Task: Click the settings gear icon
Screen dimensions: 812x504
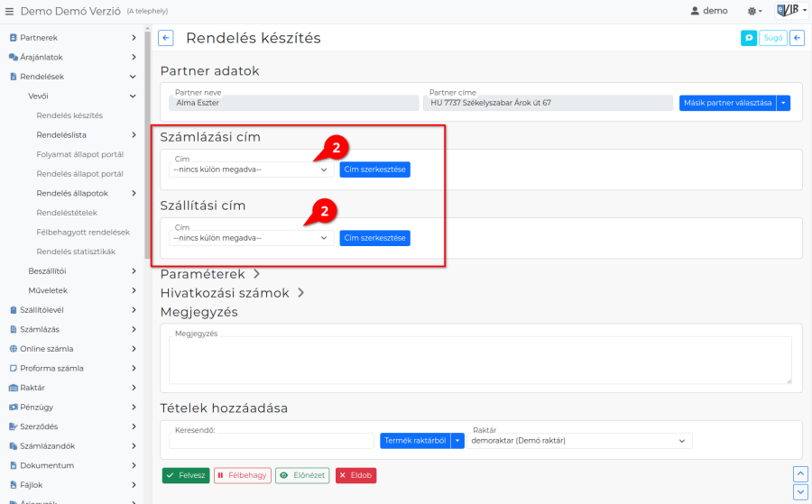Action: [x=752, y=11]
